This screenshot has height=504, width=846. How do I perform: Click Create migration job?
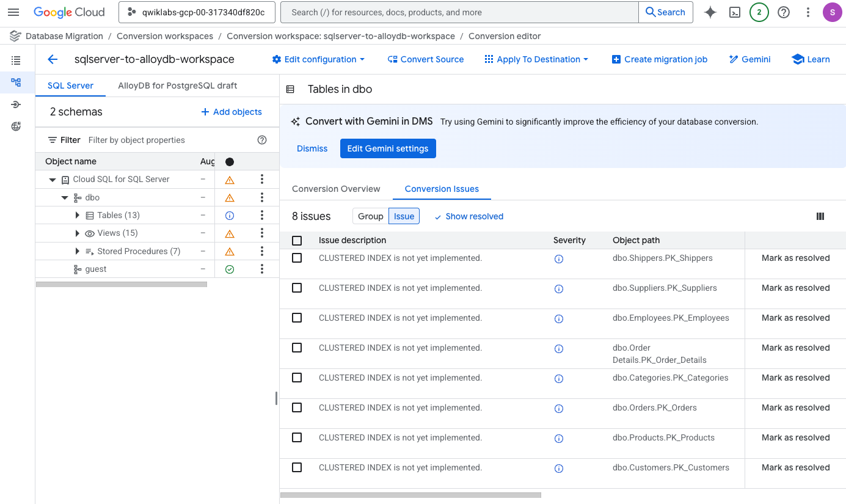point(659,59)
